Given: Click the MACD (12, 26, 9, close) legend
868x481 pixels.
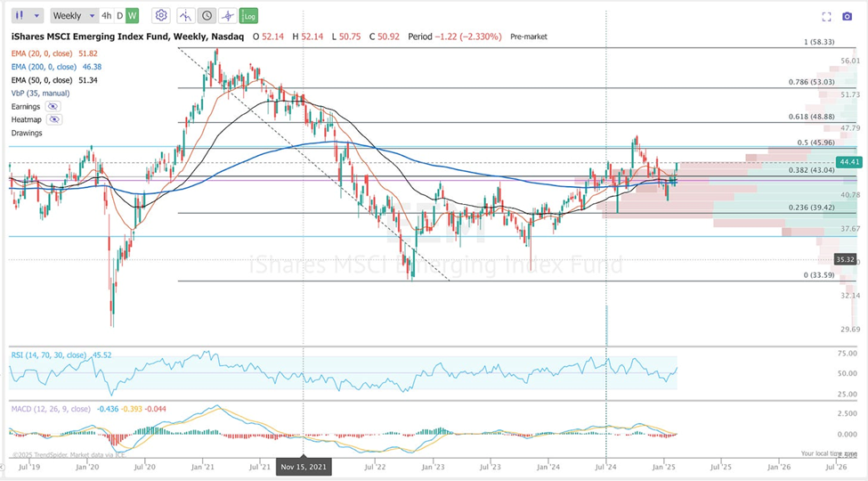Looking at the screenshot, I should (51, 409).
